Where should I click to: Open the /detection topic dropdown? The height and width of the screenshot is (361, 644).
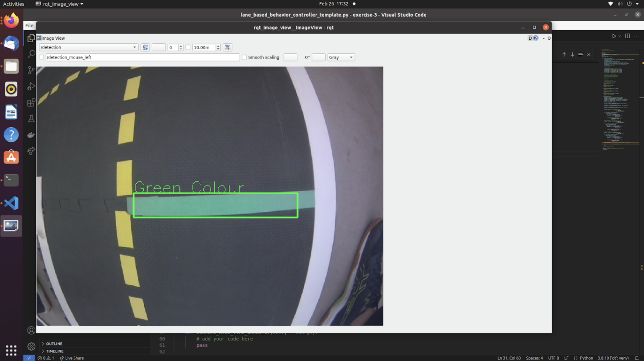(88, 47)
